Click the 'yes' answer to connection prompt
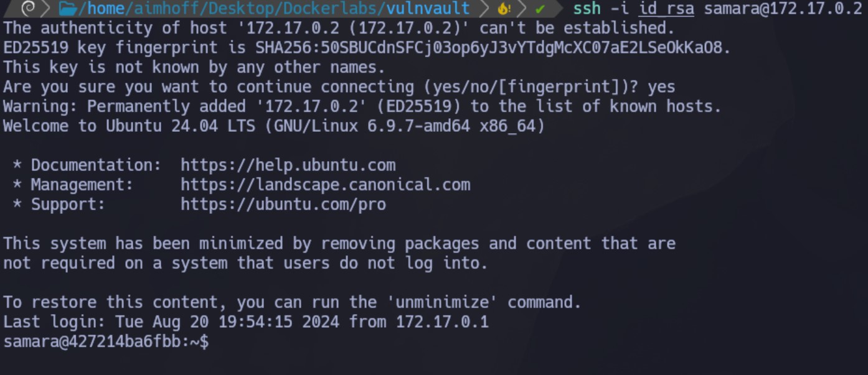This screenshot has width=868, height=375. coord(661,87)
